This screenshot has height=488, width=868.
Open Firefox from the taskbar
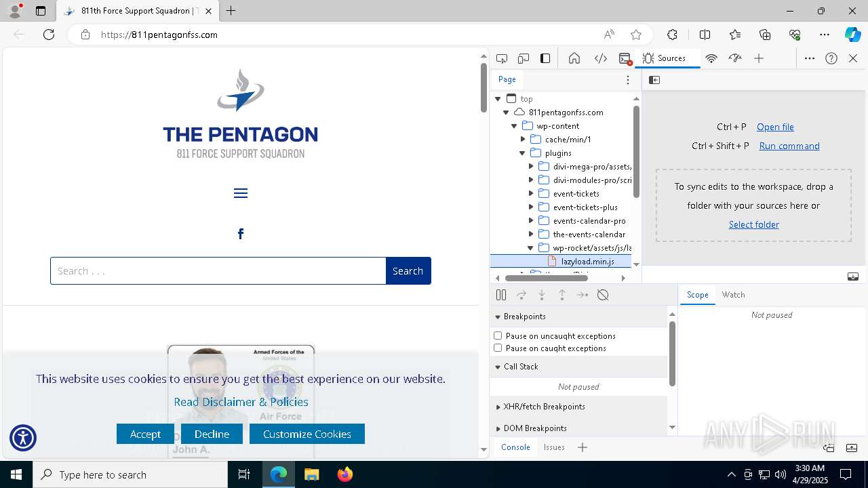click(345, 474)
